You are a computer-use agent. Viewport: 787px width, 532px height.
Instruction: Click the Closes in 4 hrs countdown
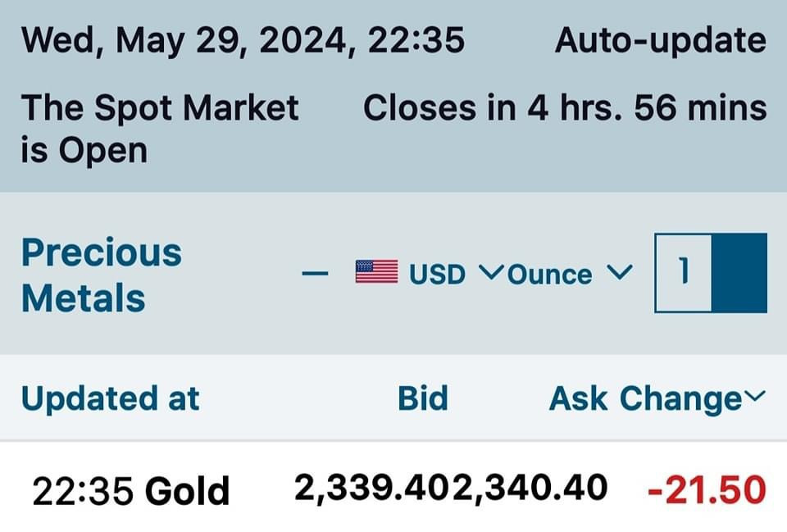(565, 107)
